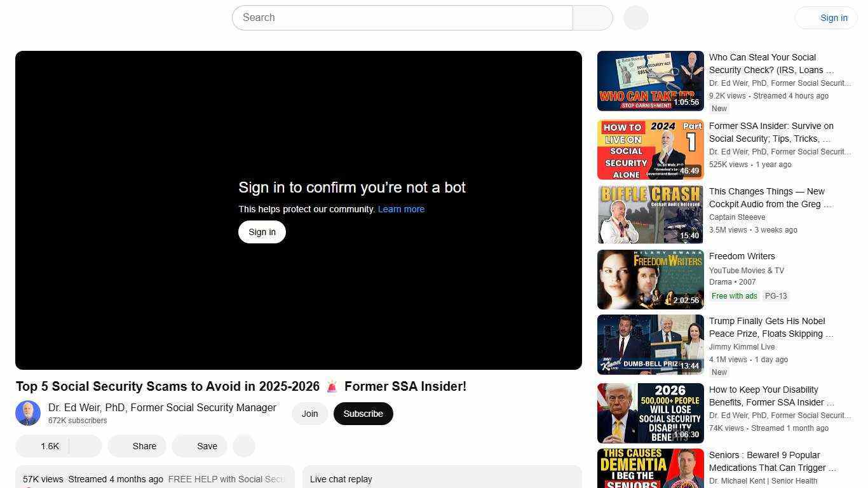Image resolution: width=868 pixels, height=488 pixels.
Task: Click the How to Live on Social Security thumbnail
Action: click(650, 149)
